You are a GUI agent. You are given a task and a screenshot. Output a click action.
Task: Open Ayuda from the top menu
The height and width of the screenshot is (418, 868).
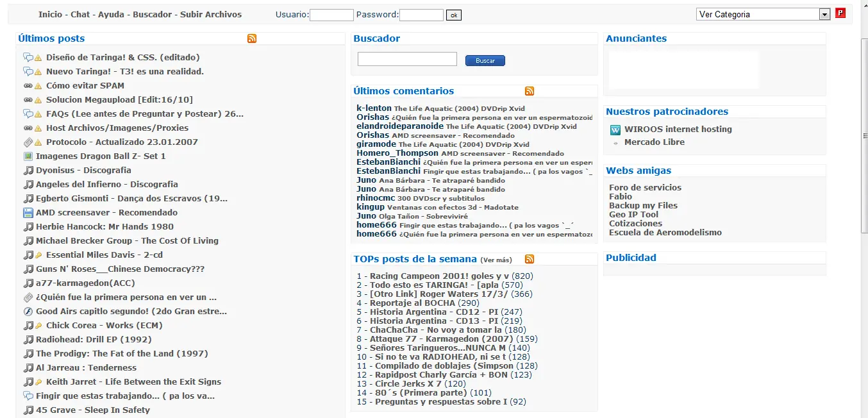(112, 14)
